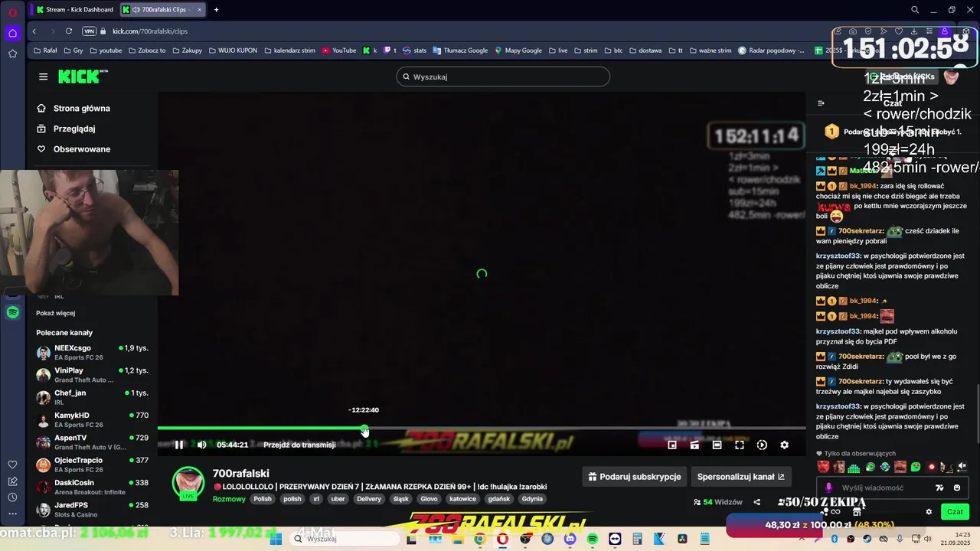This screenshot has width=980, height=551.
Task: Select the katowice tag
Action: [x=463, y=499]
